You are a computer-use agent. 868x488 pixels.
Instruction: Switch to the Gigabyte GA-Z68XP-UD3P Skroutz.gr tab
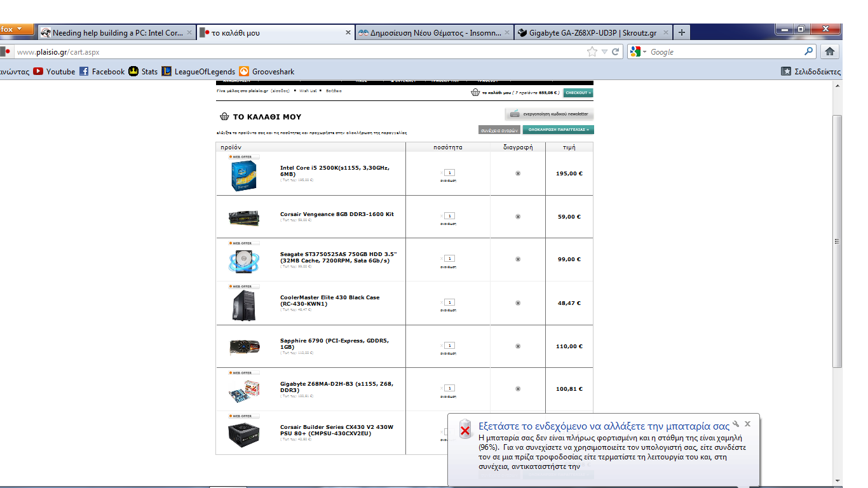[593, 32]
